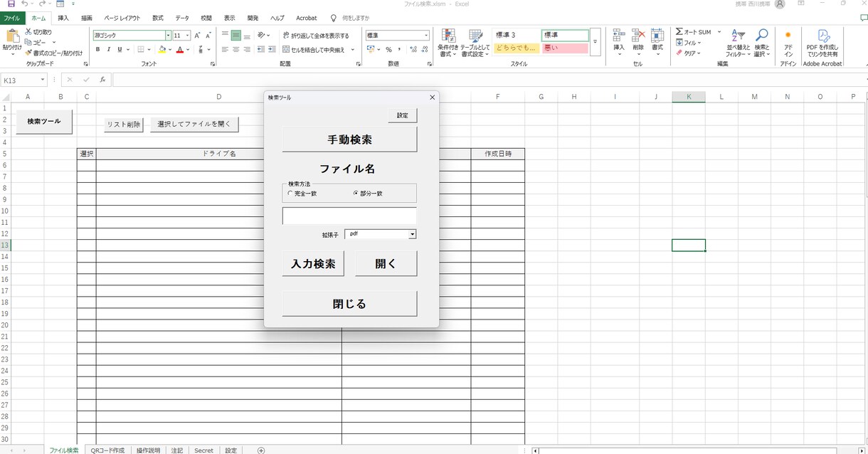Toggle wrap text (折り返して全体を表示する)
This screenshot has width=868, height=454.
(316, 36)
